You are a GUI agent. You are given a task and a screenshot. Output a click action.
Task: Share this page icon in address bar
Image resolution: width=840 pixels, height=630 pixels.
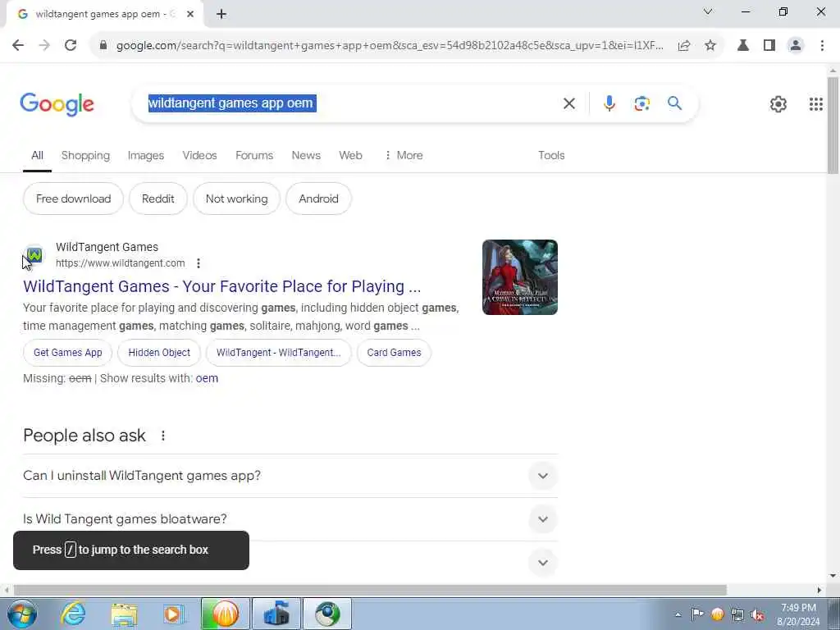pos(684,46)
